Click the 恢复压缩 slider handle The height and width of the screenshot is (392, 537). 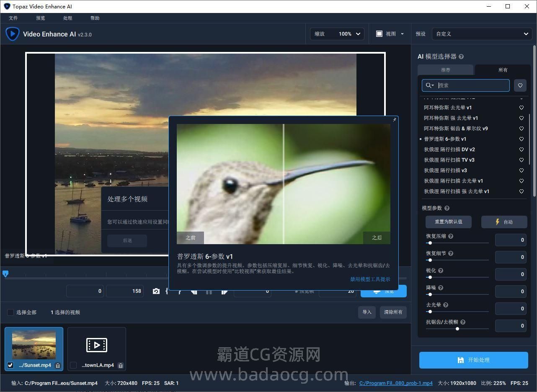(x=430, y=243)
